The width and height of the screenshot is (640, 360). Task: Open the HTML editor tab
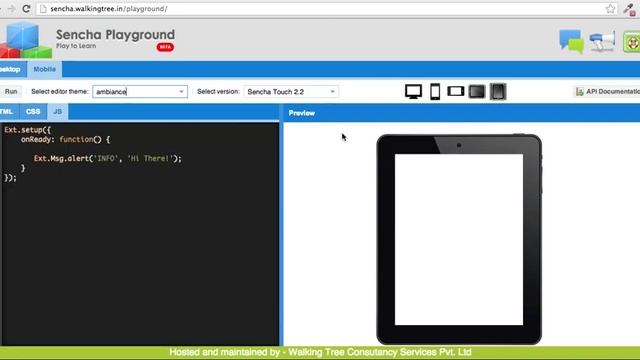pos(8,111)
